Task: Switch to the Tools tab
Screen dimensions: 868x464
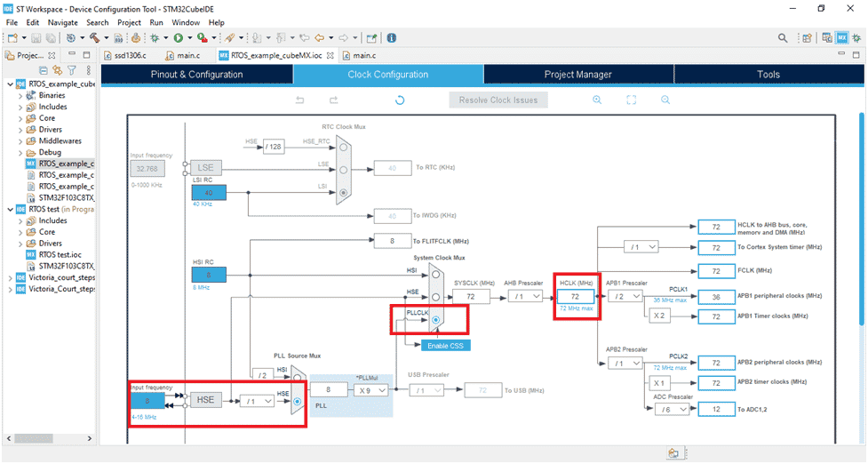Action: tap(768, 74)
